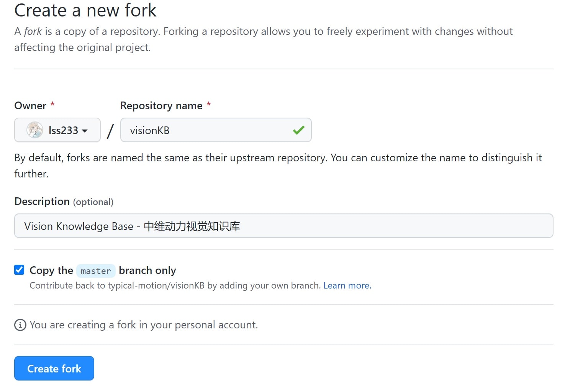The image size is (588, 387).
Task: Click the red asterisk beside Repository name
Action: [x=209, y=104]
